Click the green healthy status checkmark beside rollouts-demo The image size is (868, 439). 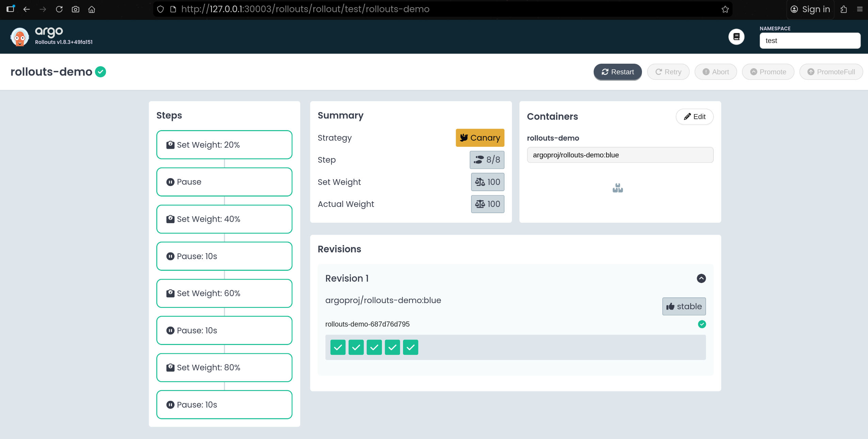point(100,72)
